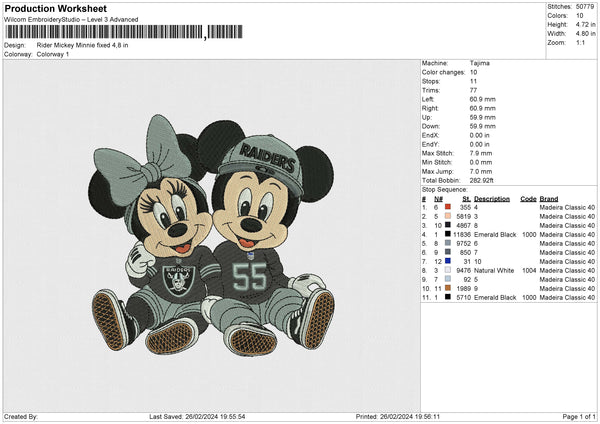Click the peach swatch in stop row 2
The height and width of the screenshot is (424, 600).
(448, 216)
